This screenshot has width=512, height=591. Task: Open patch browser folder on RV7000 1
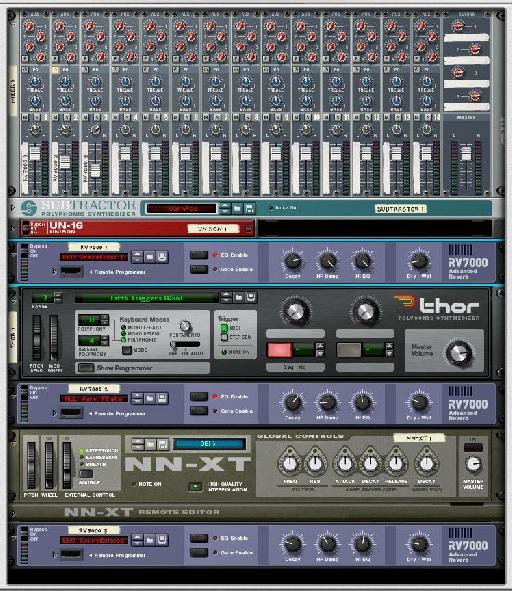point(150,257)
